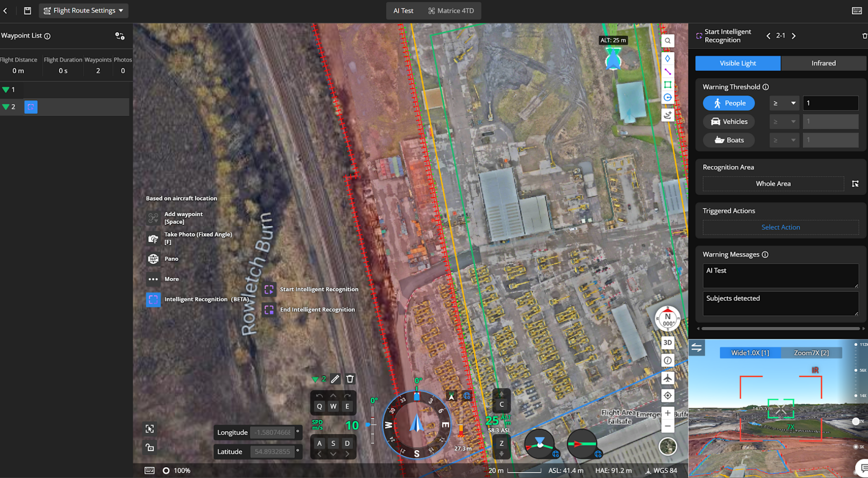This screenshot has width=868, height=478.
Task: Open Vehicles comparison operator dropdown
Action: (x=784, y=122)
